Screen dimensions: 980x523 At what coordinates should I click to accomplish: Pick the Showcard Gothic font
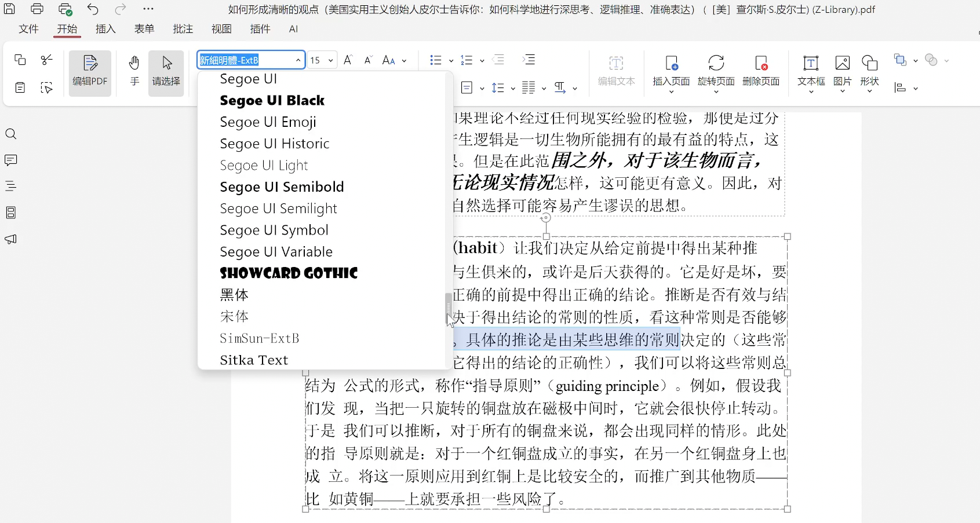(x=289, y=273)
